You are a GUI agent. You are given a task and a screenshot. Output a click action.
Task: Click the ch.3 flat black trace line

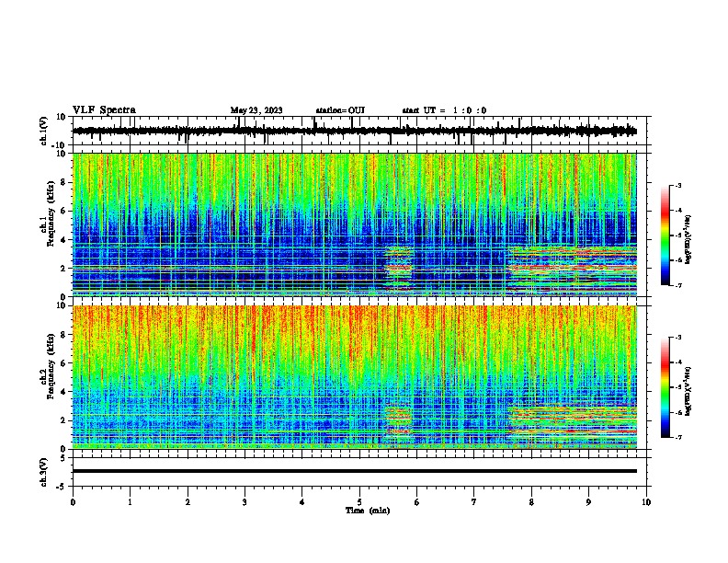(355, 471)
